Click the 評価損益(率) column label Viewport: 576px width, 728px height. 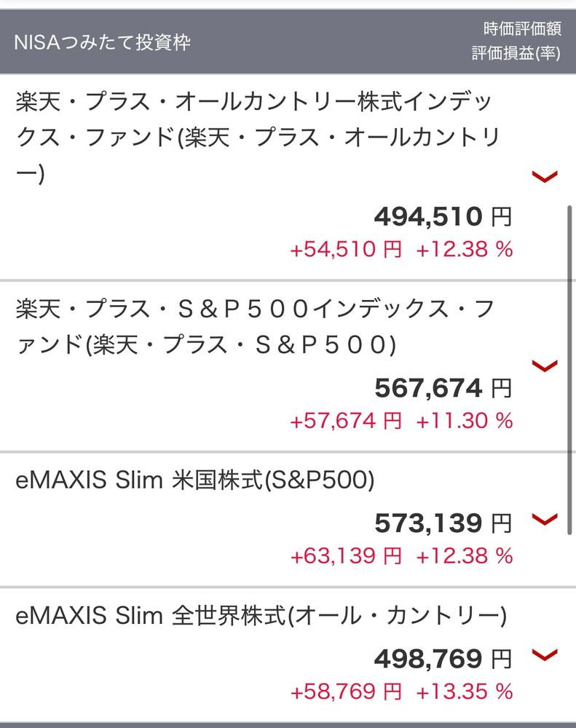[516, 55]
